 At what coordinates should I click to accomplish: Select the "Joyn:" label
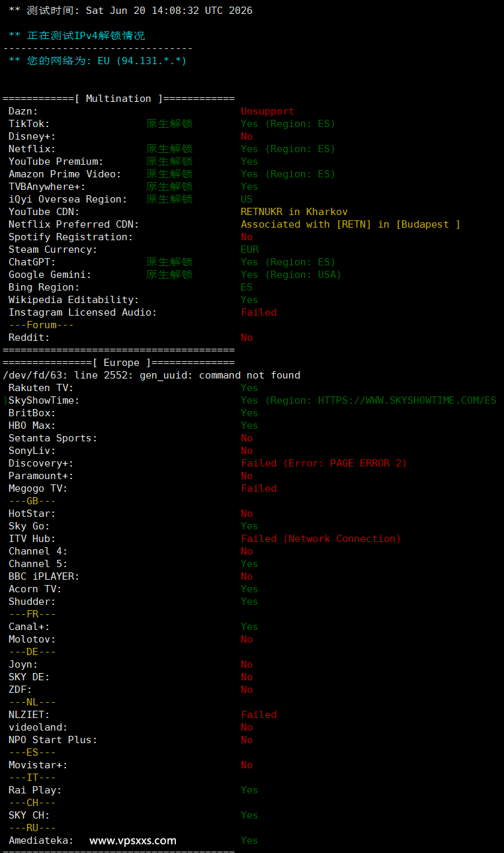pyautogui.click(x=23, y=664)
